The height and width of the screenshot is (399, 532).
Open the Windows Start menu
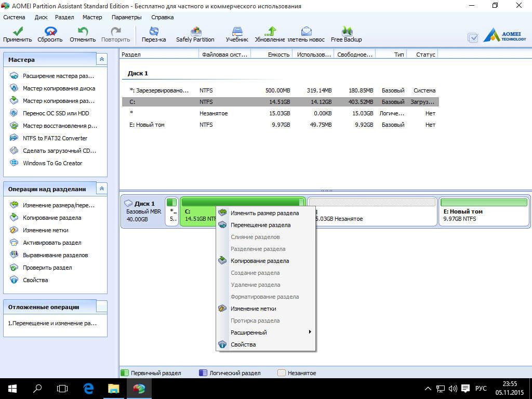[x=12, y=389]
